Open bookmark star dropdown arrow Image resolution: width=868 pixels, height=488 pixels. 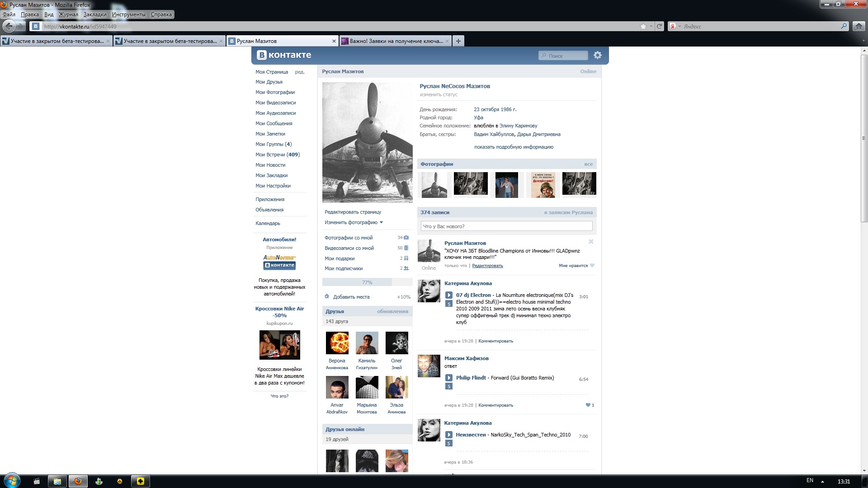pyautogui.click(x=651, y=26)
